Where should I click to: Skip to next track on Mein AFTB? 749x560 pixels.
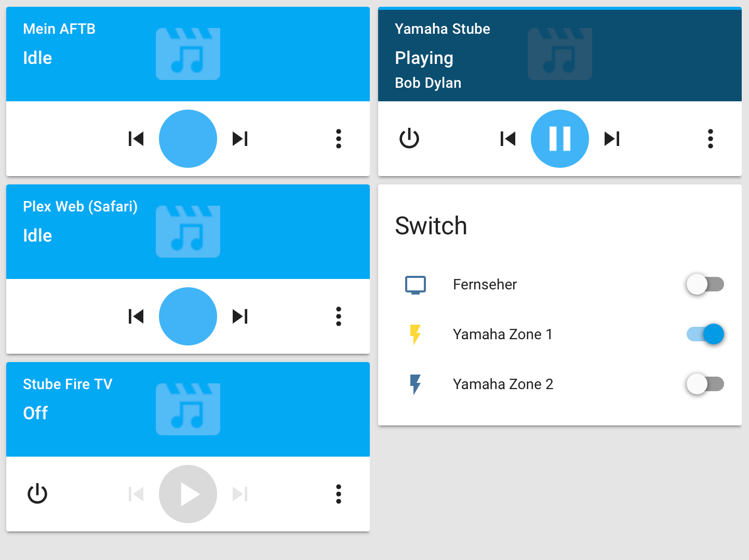click(x=240, y=139)
